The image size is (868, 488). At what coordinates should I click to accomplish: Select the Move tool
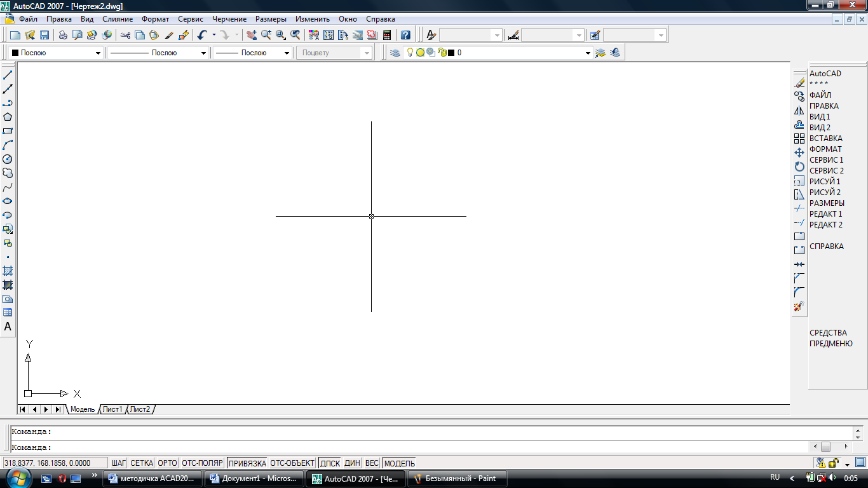point(799,152)
